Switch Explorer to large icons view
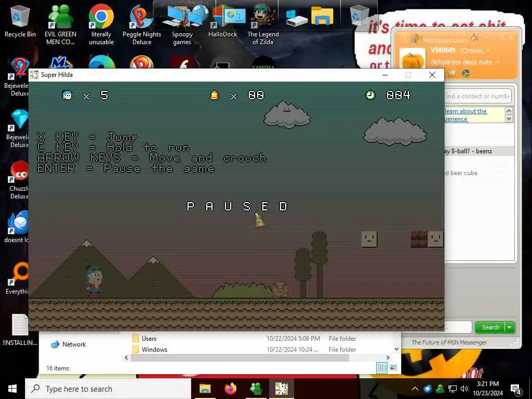Image resolution: width=532 pixels, height=399 pixels. (393, 368)
